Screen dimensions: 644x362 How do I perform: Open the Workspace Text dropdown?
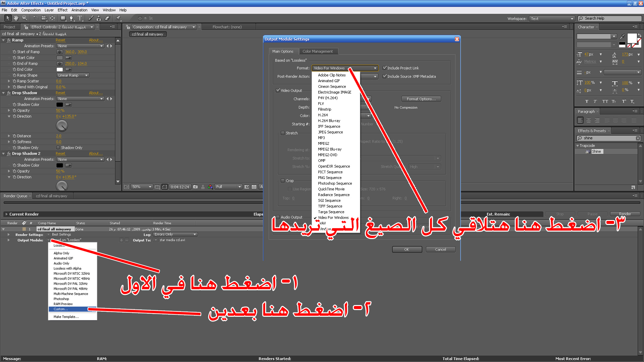tap(552, 18)
